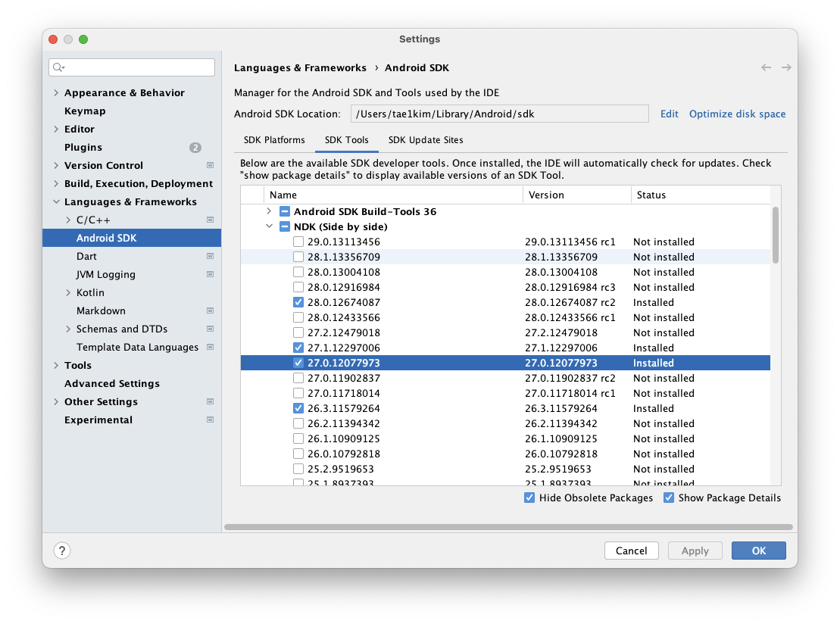Click the Cancel button

[631, 551]
